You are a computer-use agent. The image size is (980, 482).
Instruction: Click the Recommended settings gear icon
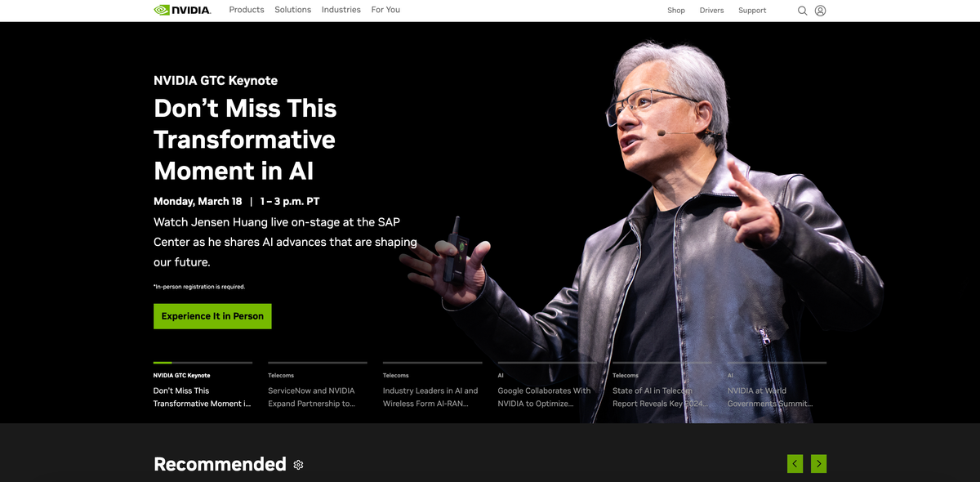298,465
